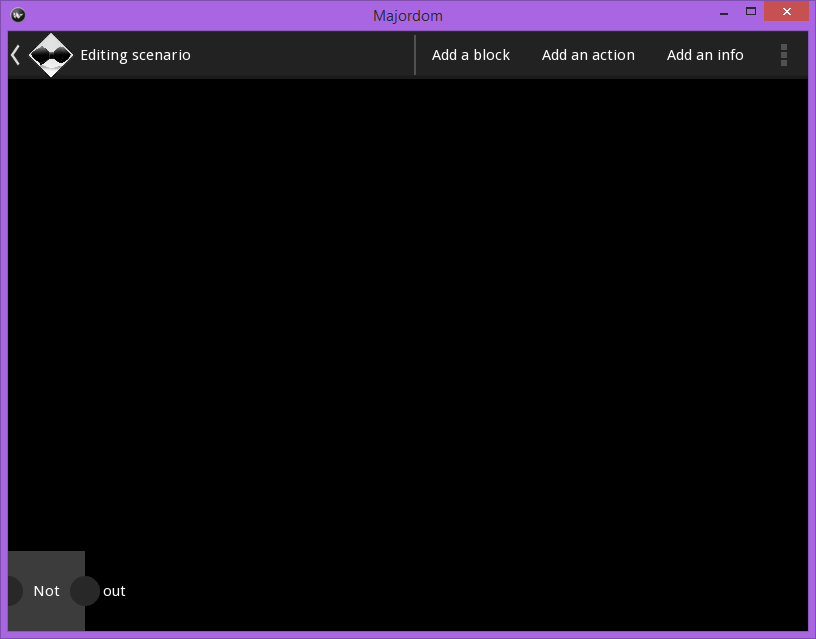The height and width of the screenshot is (639, 816).
Task: Click the Majordom diamond logo
Action: tap(51, 55)
